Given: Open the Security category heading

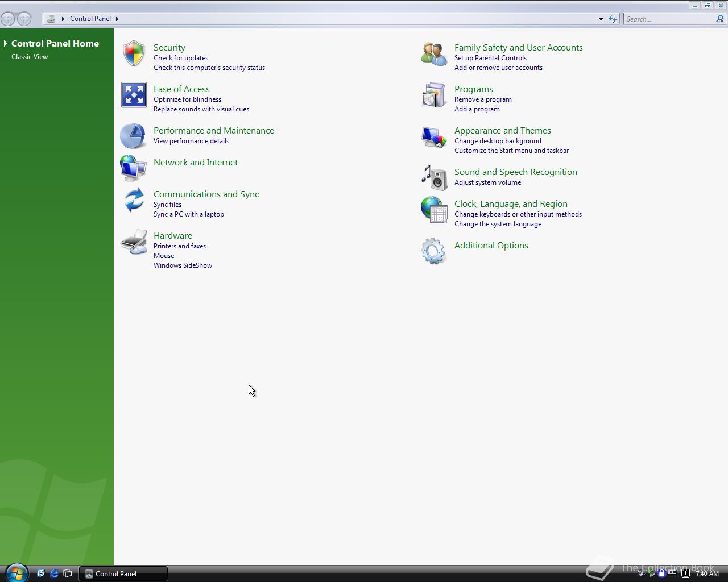Looking at the screenshot, I should pyautogui.click(x=169, y=48).
